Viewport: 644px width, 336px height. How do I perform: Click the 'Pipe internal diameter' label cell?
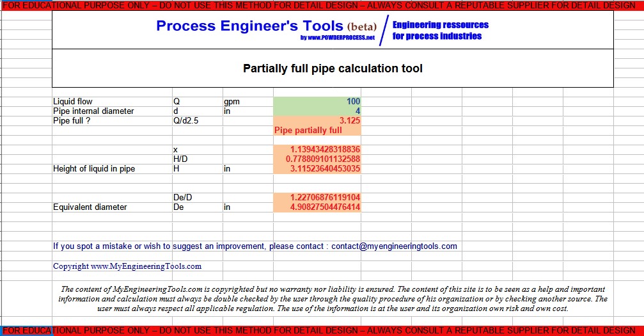tap(93, 111)
